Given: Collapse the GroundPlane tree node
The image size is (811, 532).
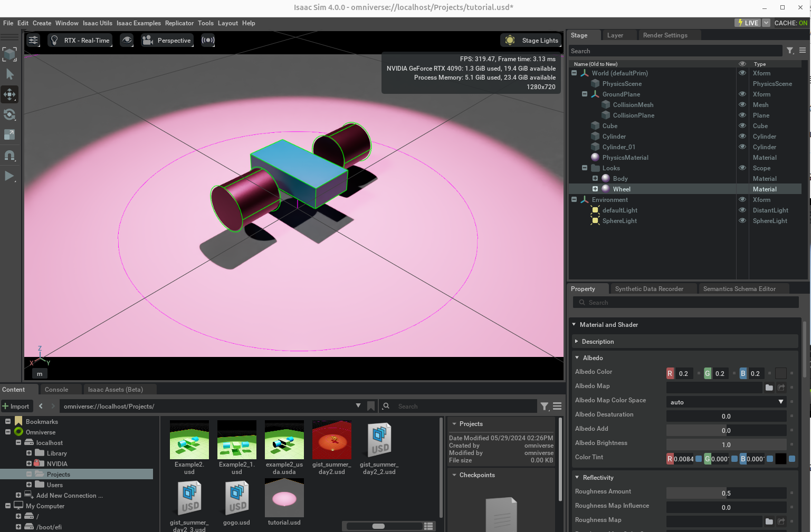Looking at the screenshot, I should 585,94.
